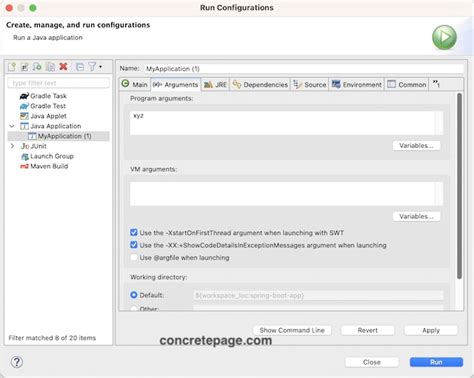This screenshot has width=474, height=378.
Task: Open the filter dropdown arrow in toolbar
Action: [100, 67]
